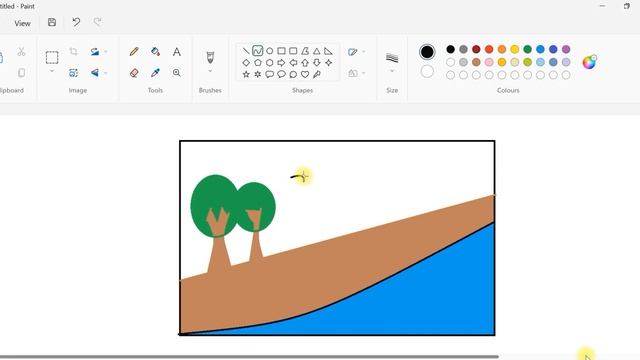Pick the Colour picker eyedropper tool
Viewport: 640px width, 360px height.
pyautogui.click(x=155, y=73)
